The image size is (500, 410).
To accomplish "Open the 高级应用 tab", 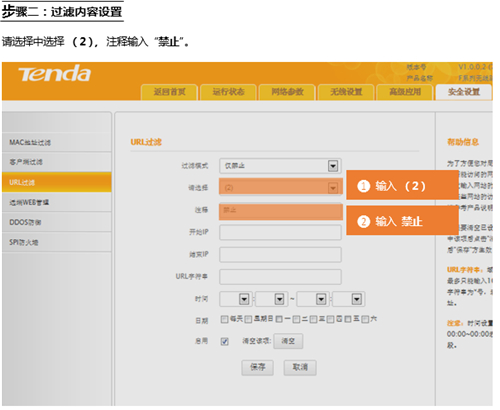I will tap(405, 92).
